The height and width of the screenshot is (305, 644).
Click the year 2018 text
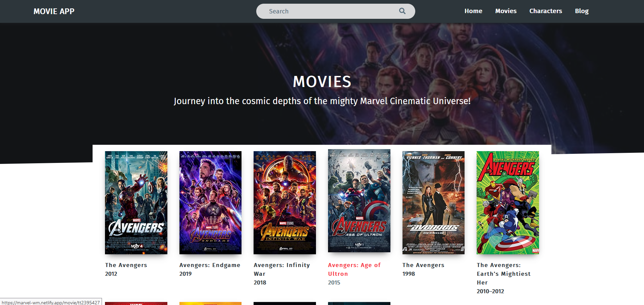pos(260,282)
